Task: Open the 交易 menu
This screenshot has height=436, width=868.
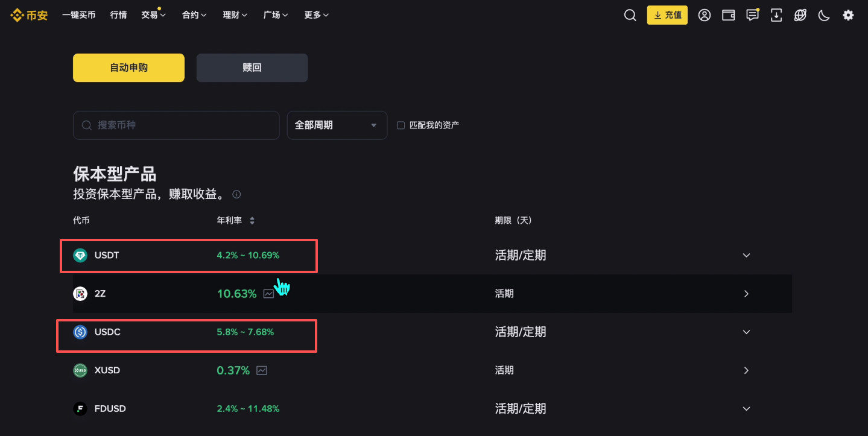Action: pyautogui.click(x=153, y=15)
